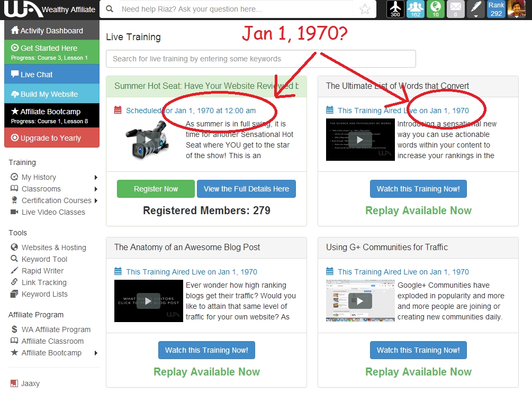Open the envelope messages icon

[456, 9]
